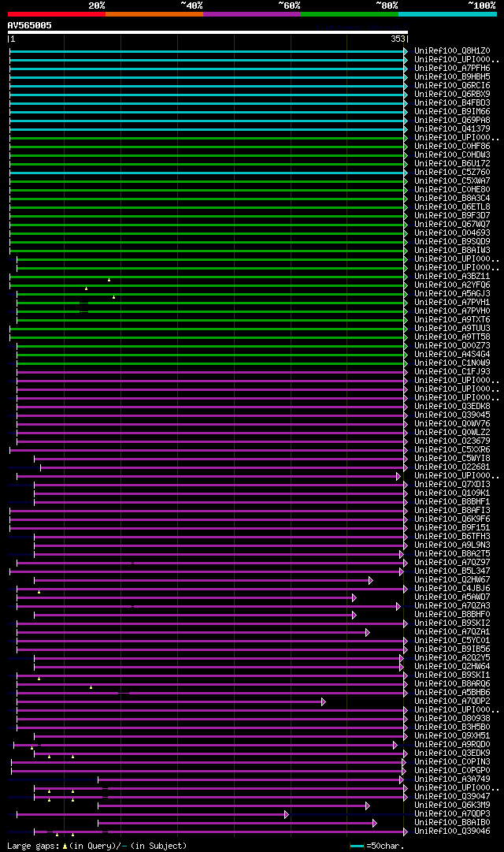Select the UniRef100_A7QZ97 label

[x=452, y=564]
